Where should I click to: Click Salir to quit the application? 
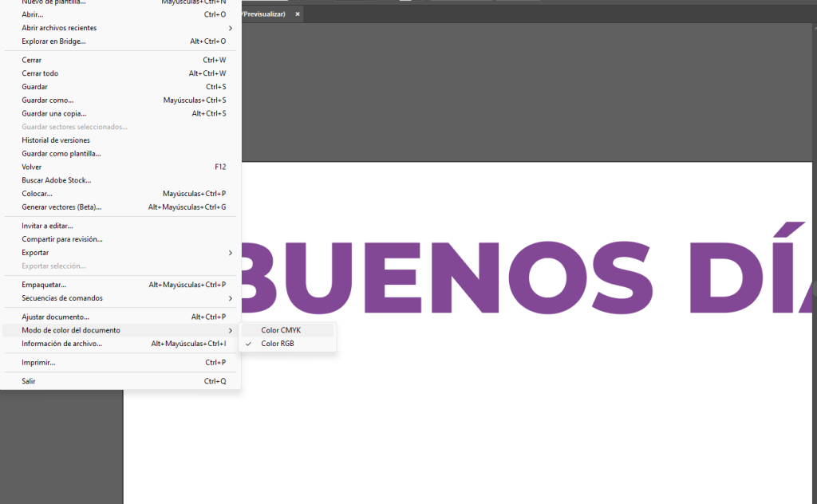tap(120, 381)
